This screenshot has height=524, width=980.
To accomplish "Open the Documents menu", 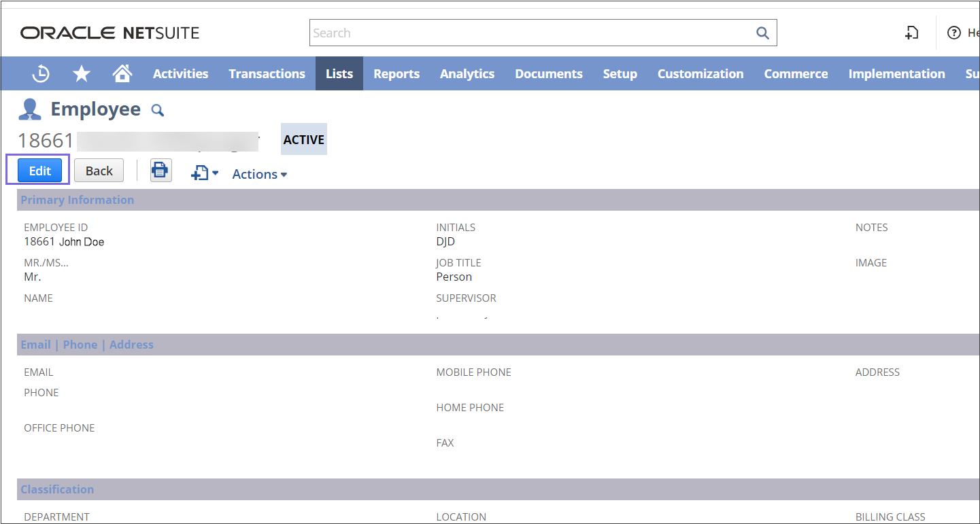I will 548,73.
